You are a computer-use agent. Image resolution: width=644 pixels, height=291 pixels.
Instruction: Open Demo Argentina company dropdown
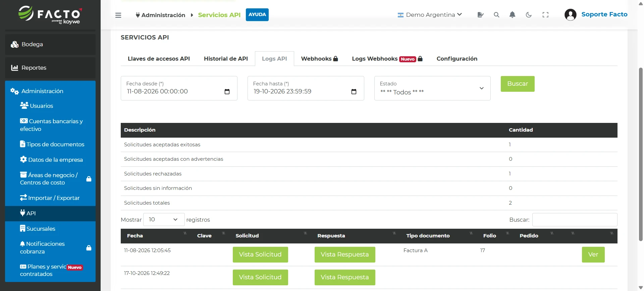pos(430,15)
